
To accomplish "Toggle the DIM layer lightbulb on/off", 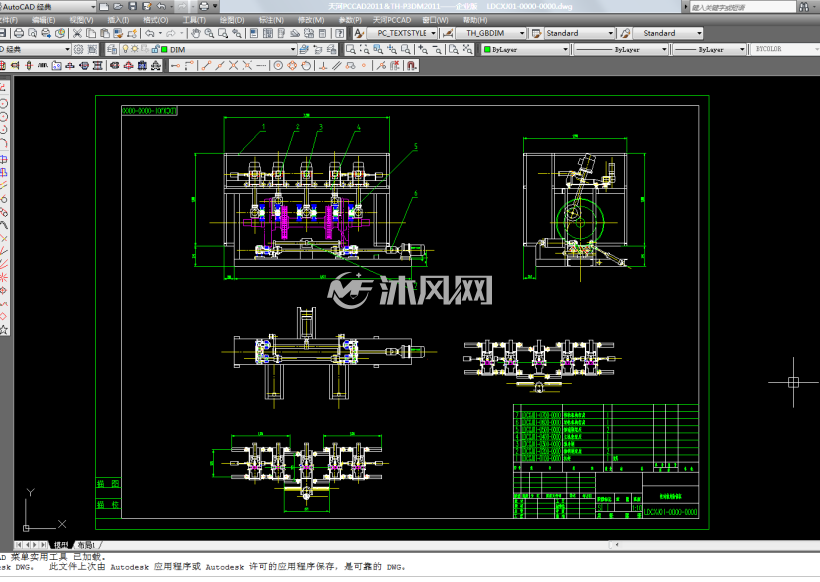I will click(126, 49).
